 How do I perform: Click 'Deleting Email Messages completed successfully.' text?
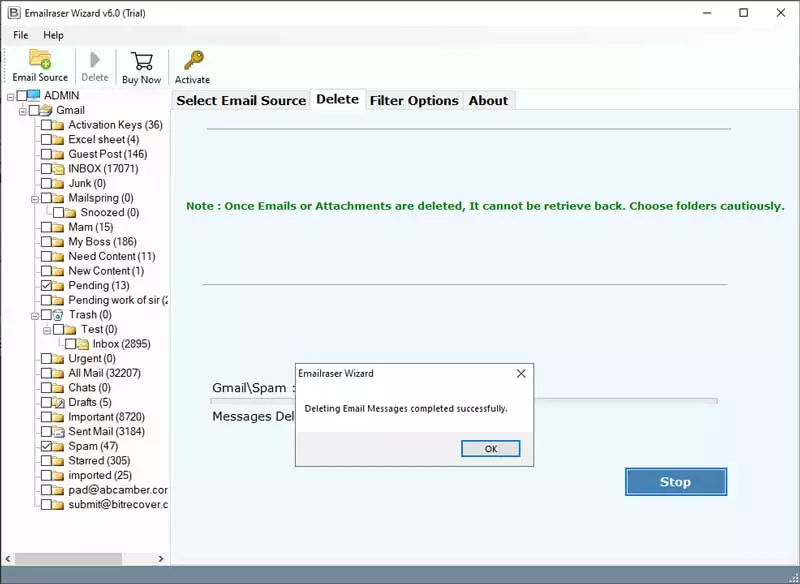[406, 409]
